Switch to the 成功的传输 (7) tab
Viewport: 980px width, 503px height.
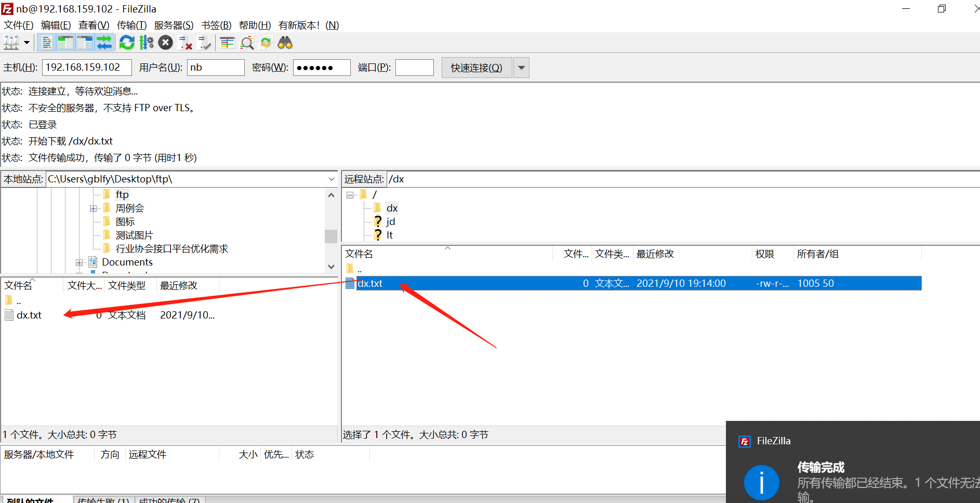point(170,500)
